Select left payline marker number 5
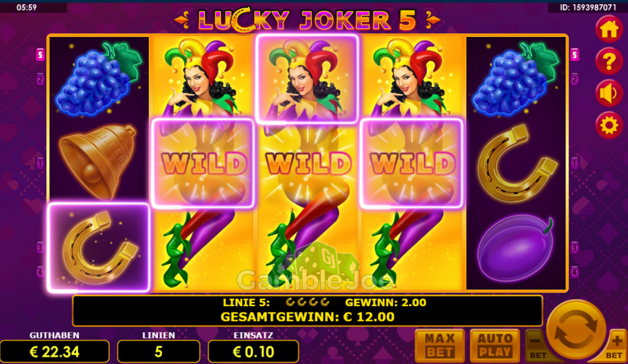This screenshot has height=364, width=628. tap(40, 55)
